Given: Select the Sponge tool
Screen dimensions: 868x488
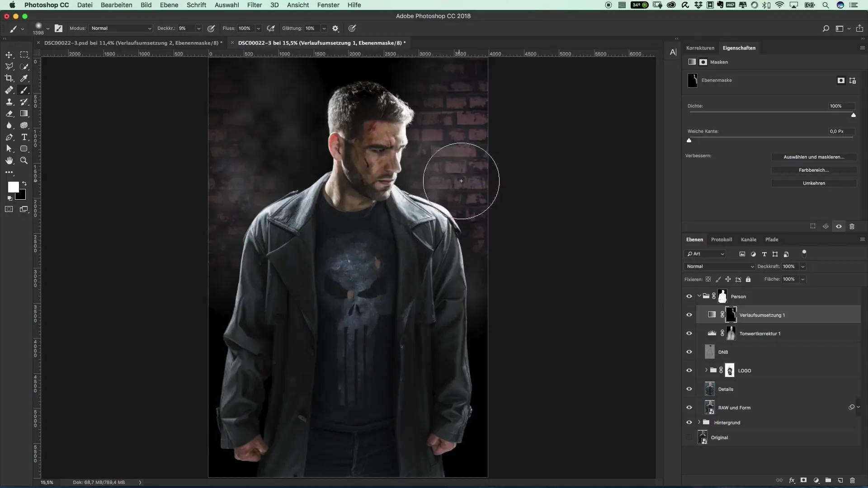Looking at the screenshot, I should [x=24, y=126].
